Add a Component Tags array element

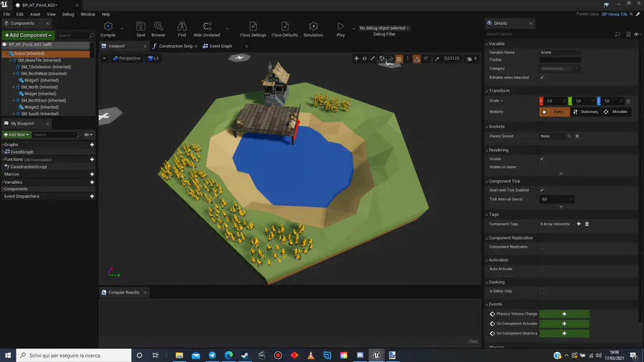pos(579,224)
